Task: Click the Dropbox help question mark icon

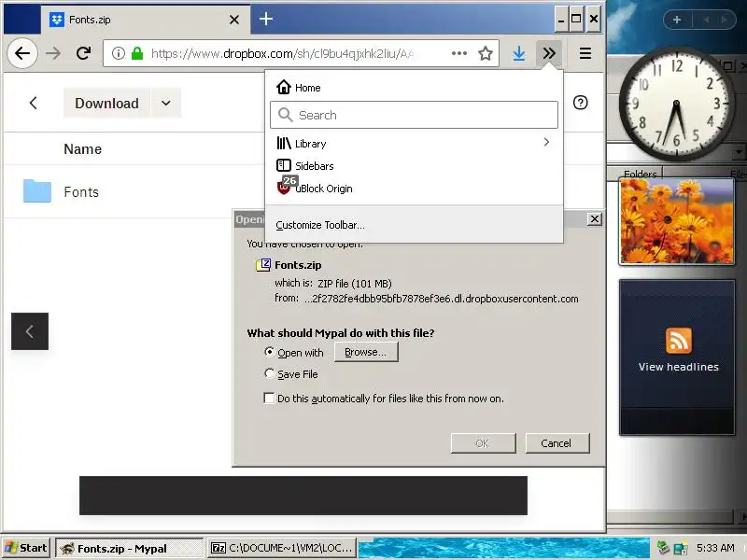Action: pos(580,103)
